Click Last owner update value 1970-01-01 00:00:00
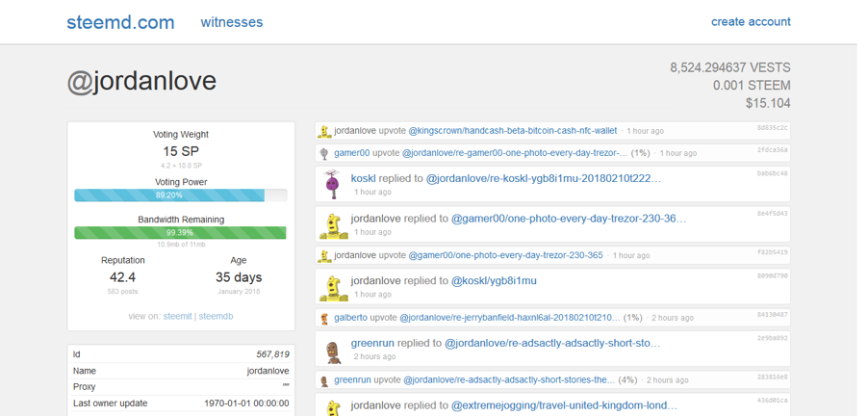 246,403
